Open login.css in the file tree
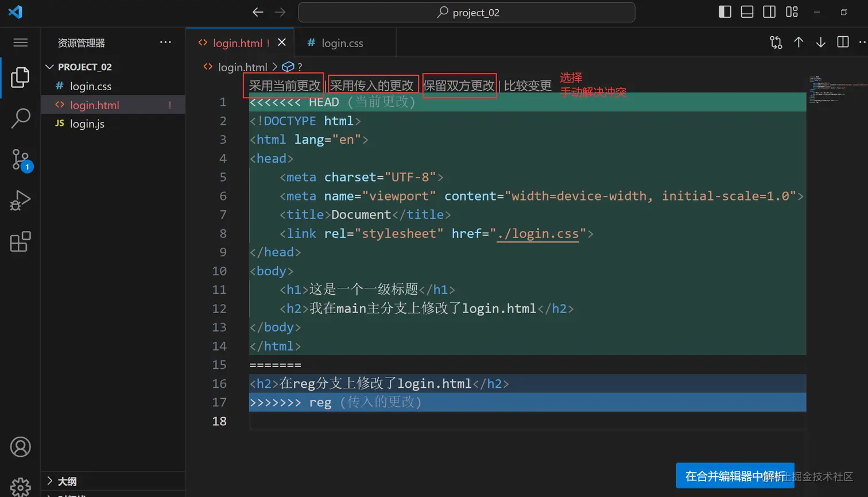This screenshot has height=497, width=868. click(113, 86)
